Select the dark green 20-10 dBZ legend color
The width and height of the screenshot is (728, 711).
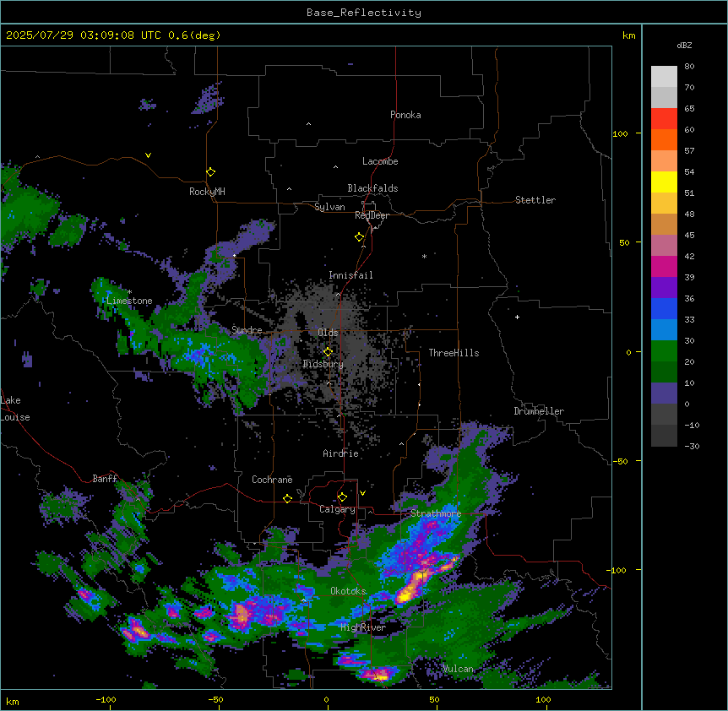[x=664, y=372]
